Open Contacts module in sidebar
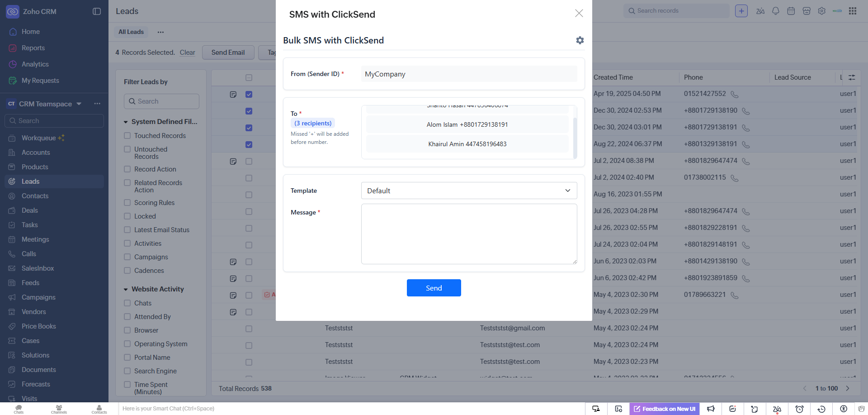The height and width of the screenshot is (415, 868). [x=35, y=196]
